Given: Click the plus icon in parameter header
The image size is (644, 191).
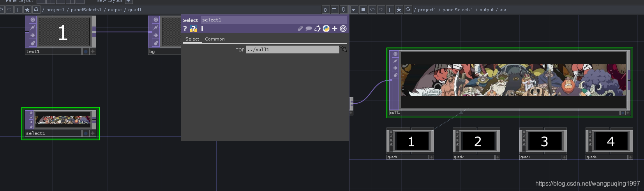Looking at the screenshot, I should click(335, 28).
